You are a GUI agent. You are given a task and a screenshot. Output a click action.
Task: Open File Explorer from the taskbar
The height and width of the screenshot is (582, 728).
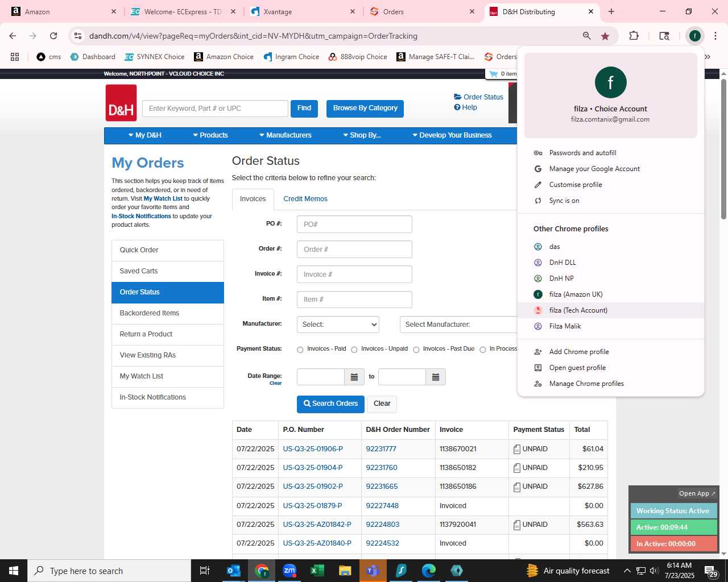(x=345, y=571)
